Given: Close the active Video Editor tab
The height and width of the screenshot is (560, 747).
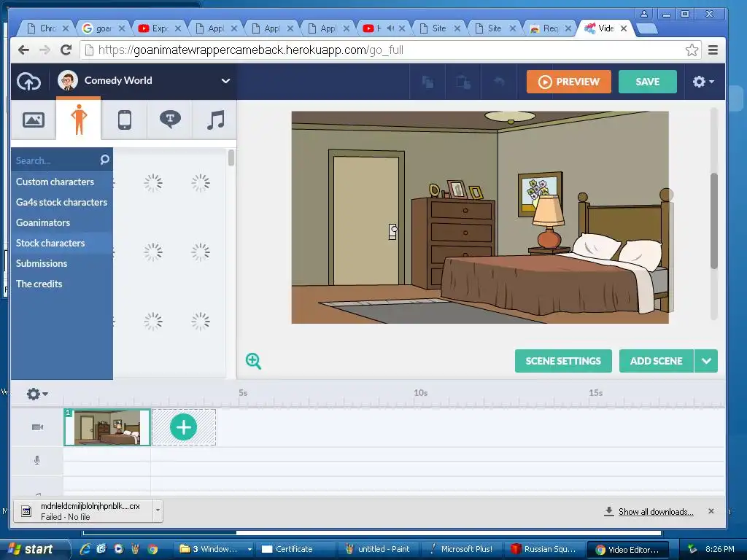Looking at the screenshot, I should point(624,28).
